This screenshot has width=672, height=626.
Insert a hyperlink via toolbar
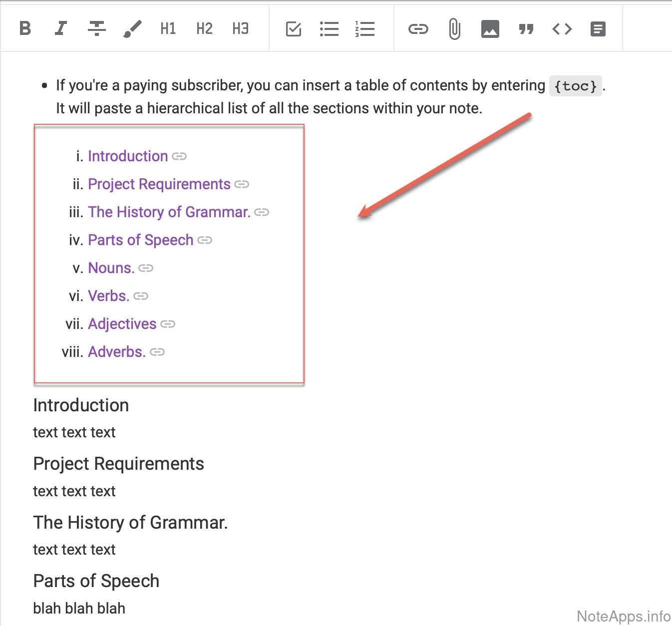point(418,29)
